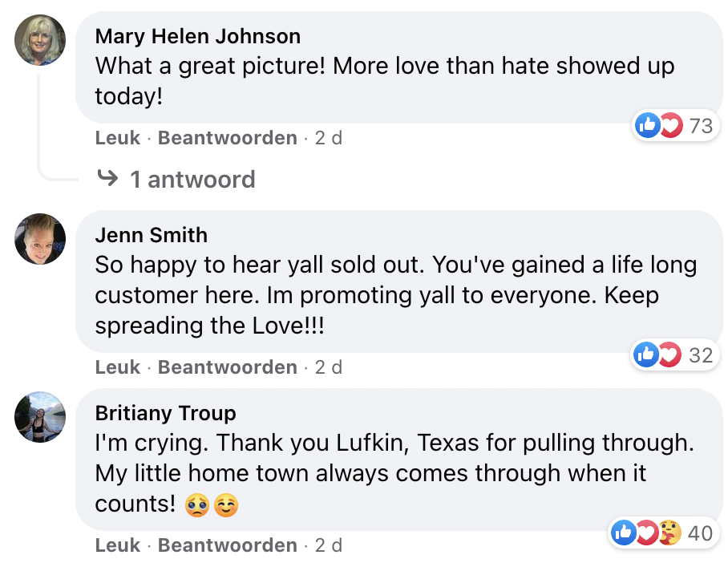Click the care emoji reaction on Britiany's comment
Image resolution: width=728 pixels, height=563 pixels.
(x=670, y=533)
